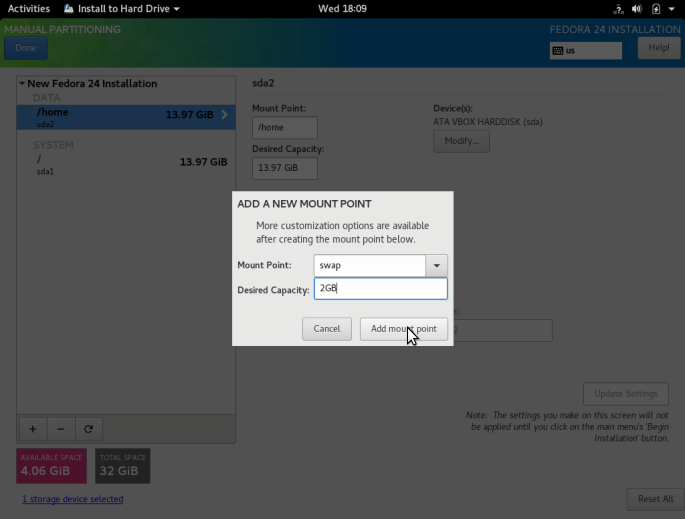Click the volume speaker icon
This screenshot has height=519, width=685.
coord(637,9)
